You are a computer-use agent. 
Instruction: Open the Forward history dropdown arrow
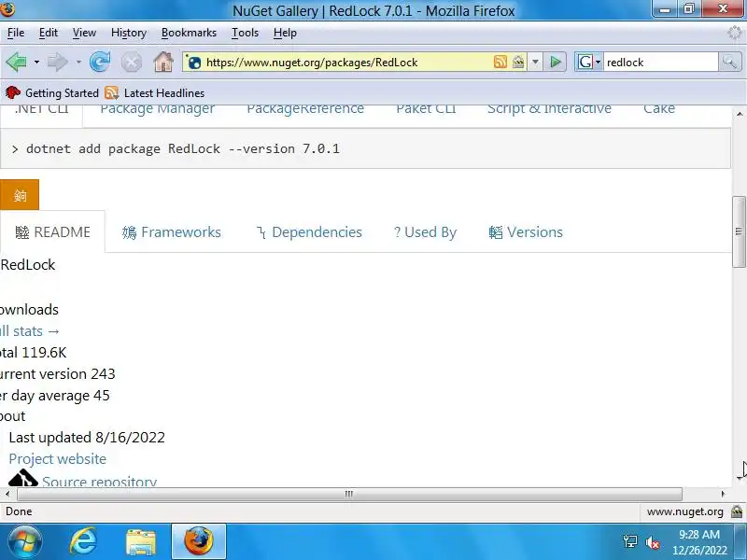coord(78,63)
